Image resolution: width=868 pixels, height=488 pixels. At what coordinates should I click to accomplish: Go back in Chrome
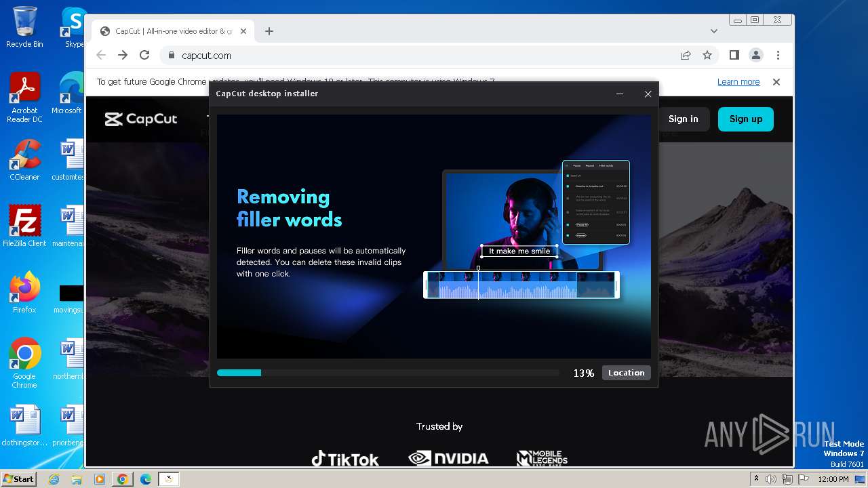[x=101, y=56]
